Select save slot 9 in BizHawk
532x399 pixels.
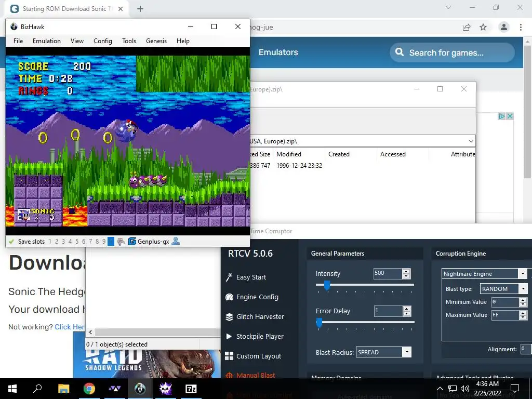(104, 242)
